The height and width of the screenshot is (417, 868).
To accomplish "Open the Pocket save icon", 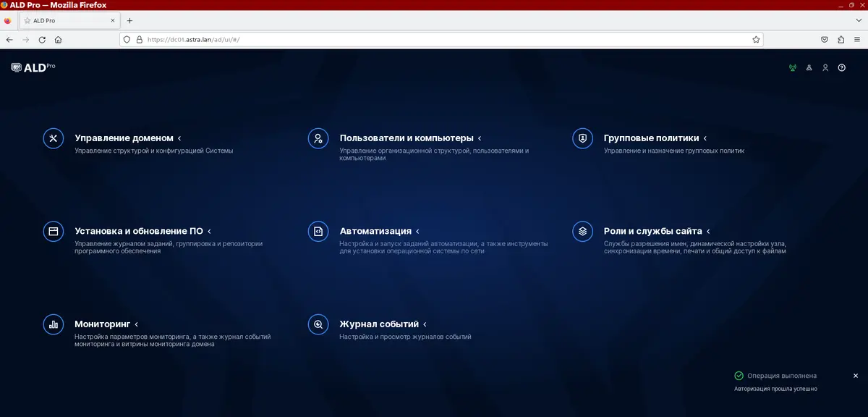I will tap(825, 40).
